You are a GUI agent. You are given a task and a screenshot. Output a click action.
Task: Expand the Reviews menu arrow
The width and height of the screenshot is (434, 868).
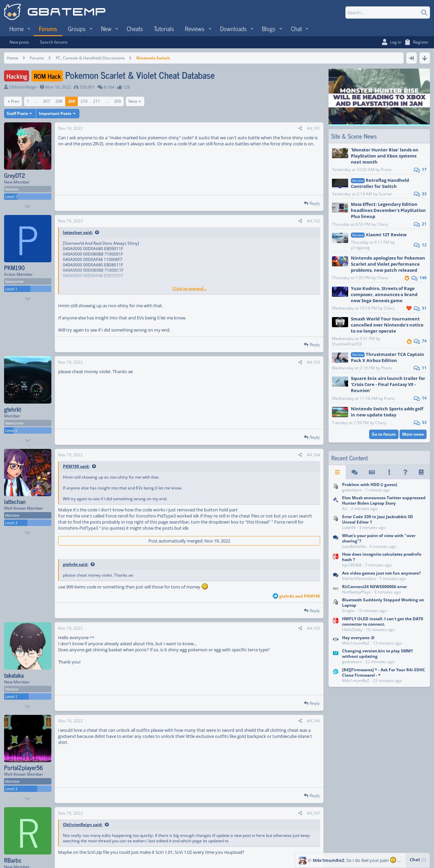[210, 29]
